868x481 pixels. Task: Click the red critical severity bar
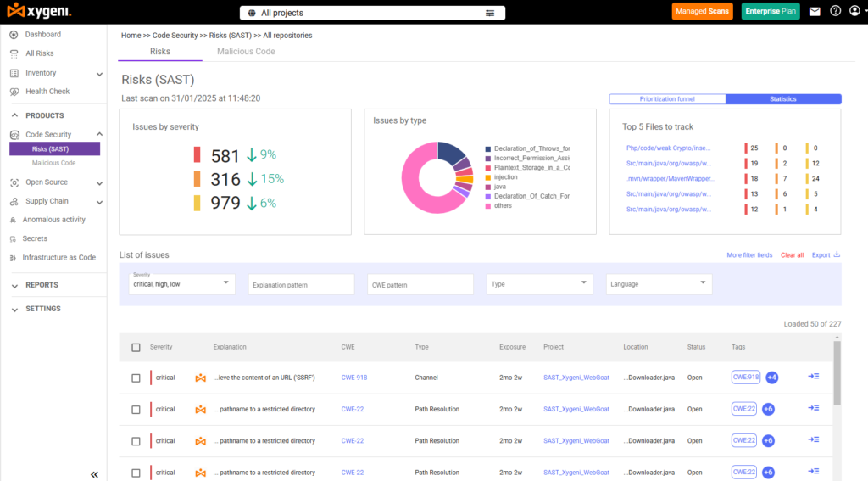[x=197, y=154]
